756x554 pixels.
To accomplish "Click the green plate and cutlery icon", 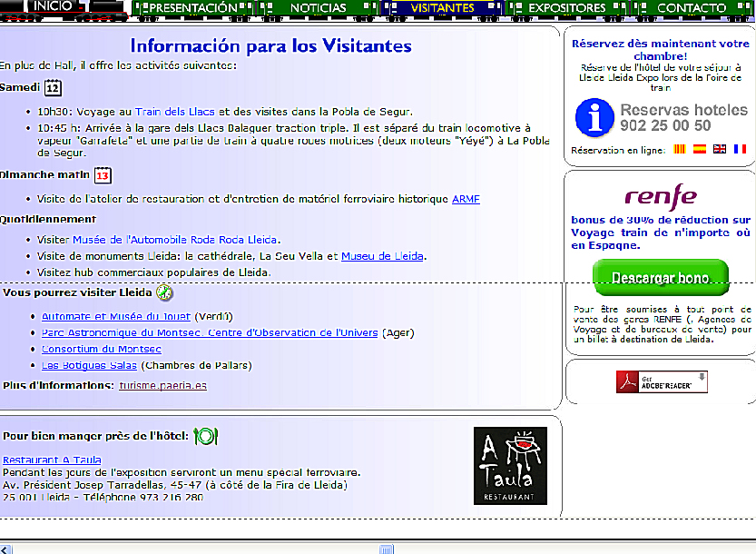I will (206, 436).
